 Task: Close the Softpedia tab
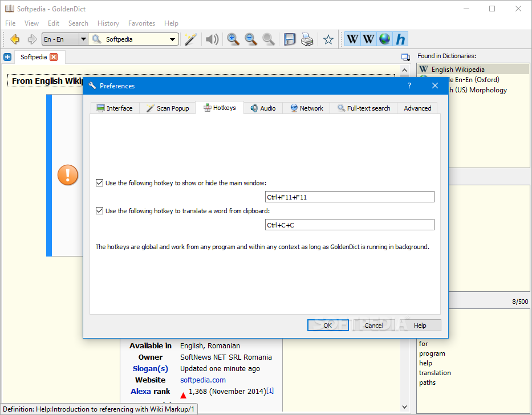tap(54, 57)
